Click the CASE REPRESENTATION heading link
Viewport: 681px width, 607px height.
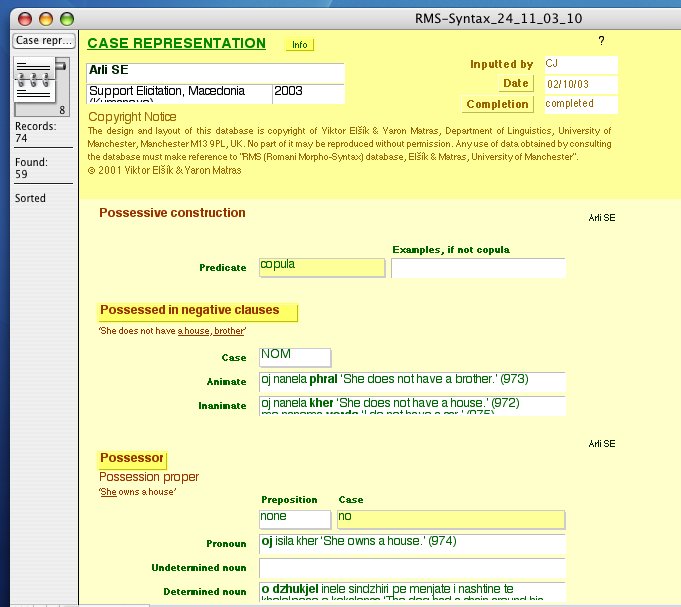pos(176,43)
